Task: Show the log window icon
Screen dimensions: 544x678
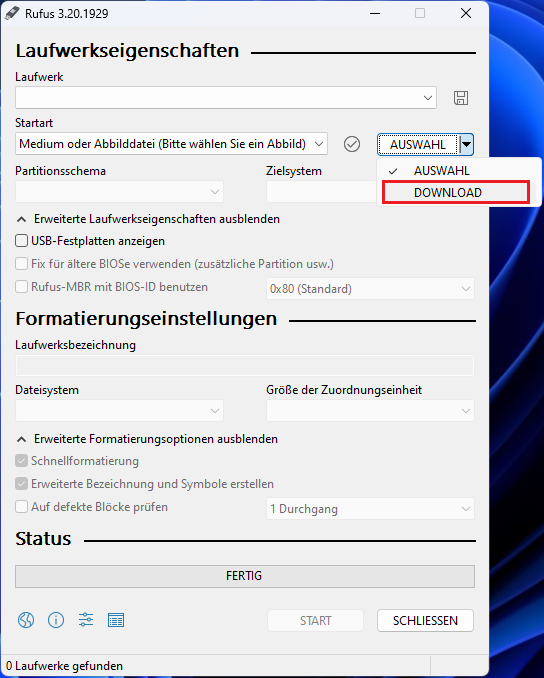Action: point(116,620)
